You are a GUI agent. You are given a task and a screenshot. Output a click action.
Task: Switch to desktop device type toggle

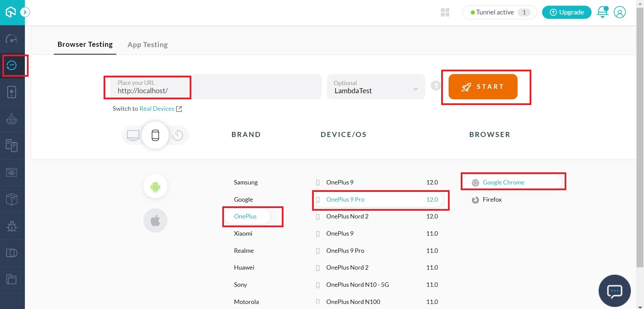[133, 135]
